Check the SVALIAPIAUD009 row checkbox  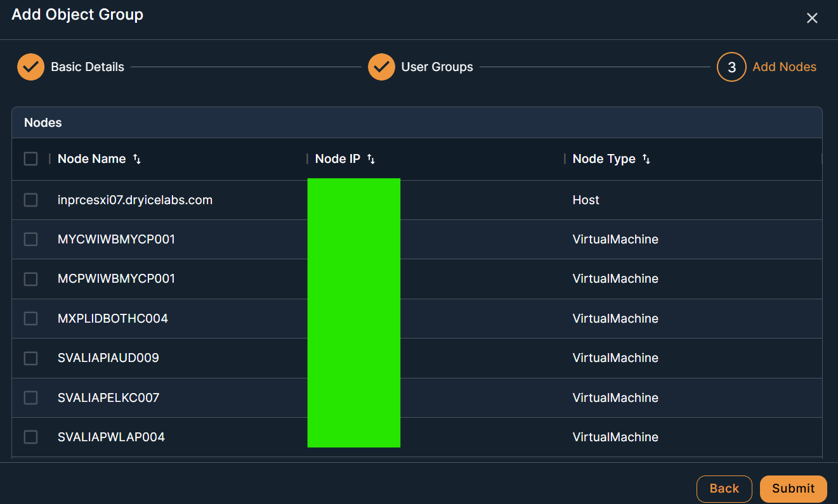click(x=30, y=358)
